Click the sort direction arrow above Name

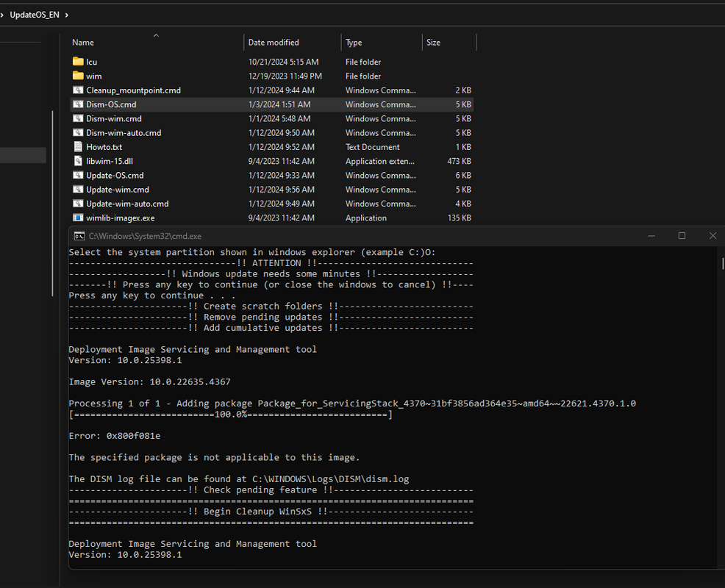click(156, 35)
